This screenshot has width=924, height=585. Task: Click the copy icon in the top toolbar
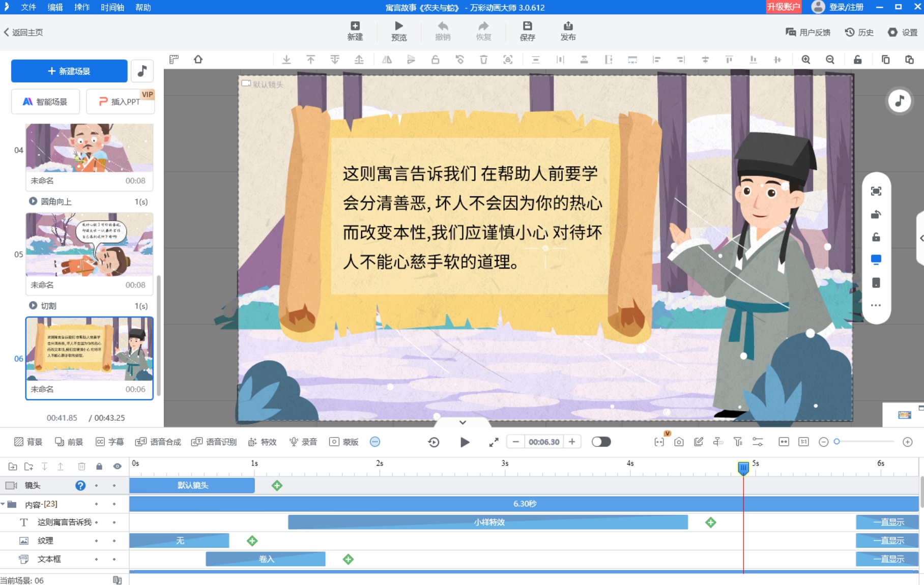click(x=885, y=60)
